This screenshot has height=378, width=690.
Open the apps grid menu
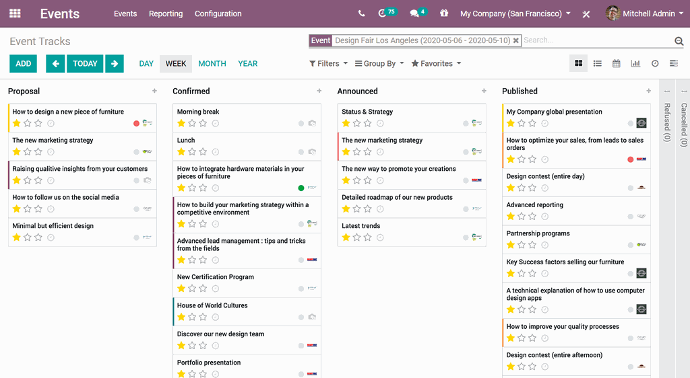pos(15,13)
